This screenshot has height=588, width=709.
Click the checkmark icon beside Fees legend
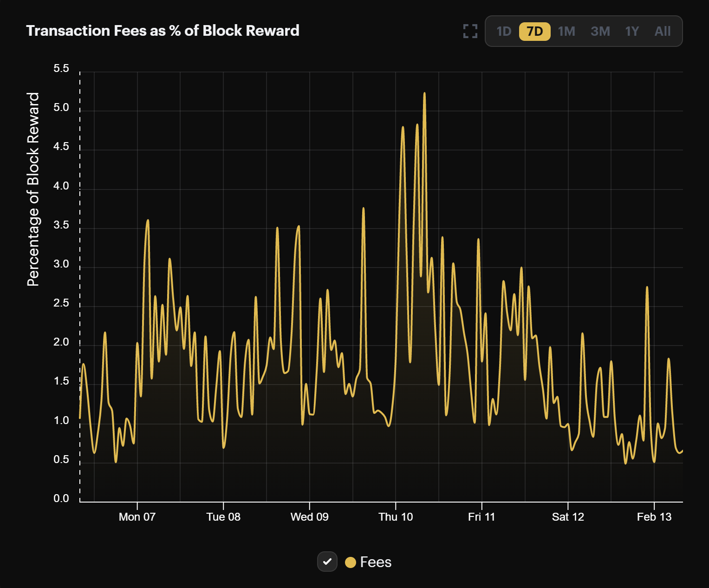tap(327, 562)
